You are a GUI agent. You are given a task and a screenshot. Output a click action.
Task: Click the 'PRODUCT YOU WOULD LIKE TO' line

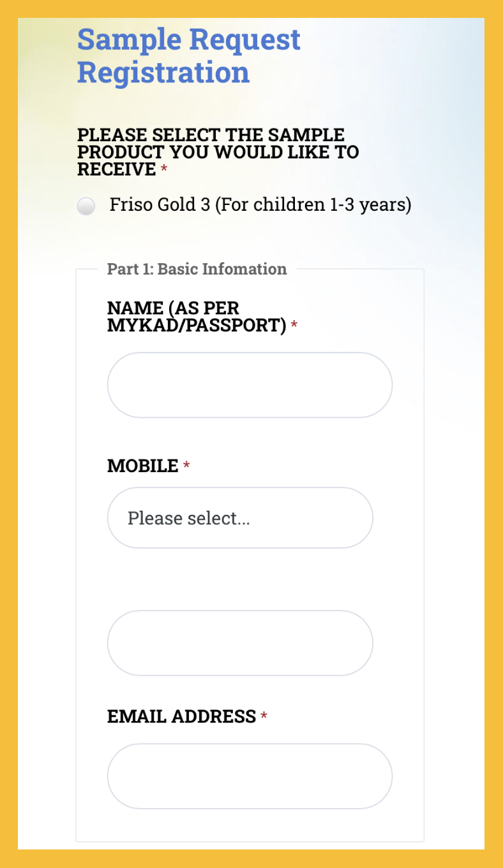coord(218,152)
